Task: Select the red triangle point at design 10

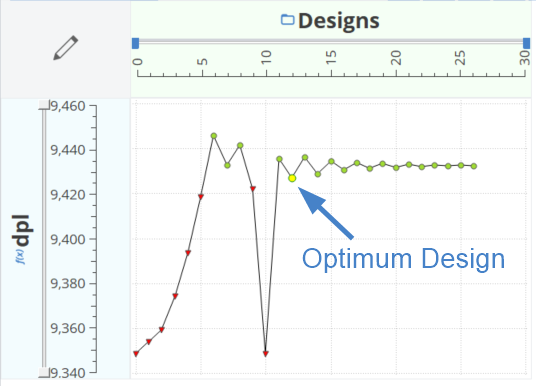Action: (266, 354)
